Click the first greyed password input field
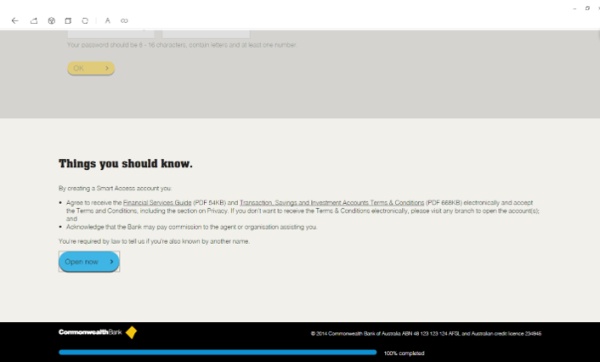 tap(111, 34)
